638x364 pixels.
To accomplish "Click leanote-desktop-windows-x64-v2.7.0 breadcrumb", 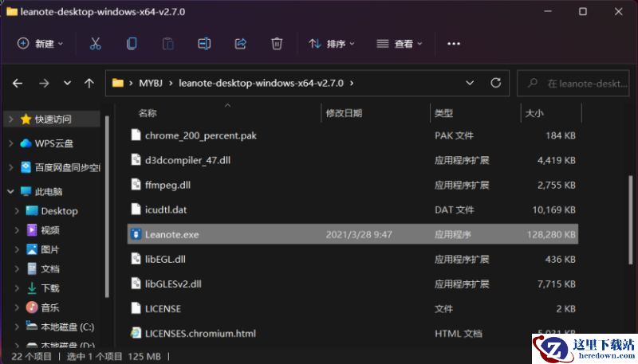I will tap(262, 84).
